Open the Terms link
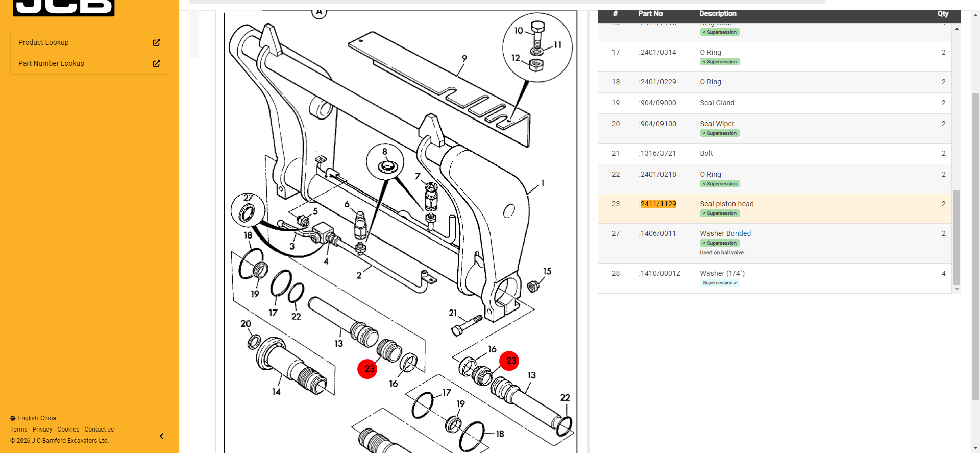 (19, 430)
